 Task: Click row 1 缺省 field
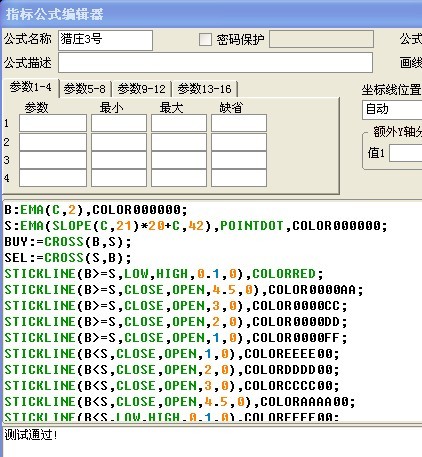(x=239, y=123)
